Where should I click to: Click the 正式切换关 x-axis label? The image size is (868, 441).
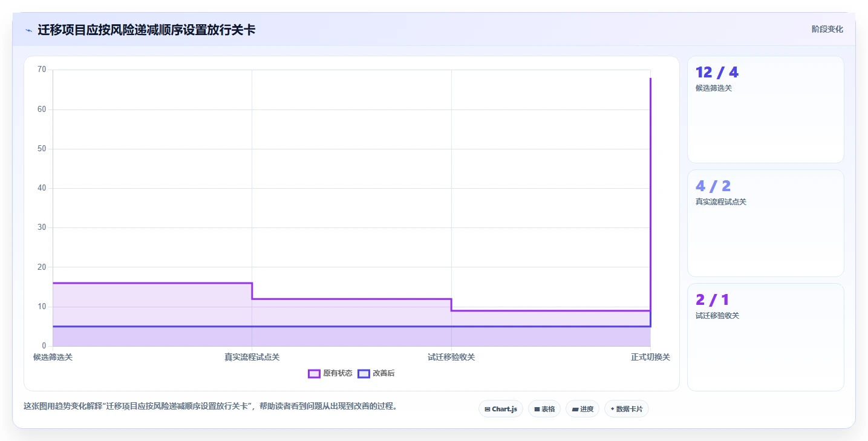coord(650,357)
